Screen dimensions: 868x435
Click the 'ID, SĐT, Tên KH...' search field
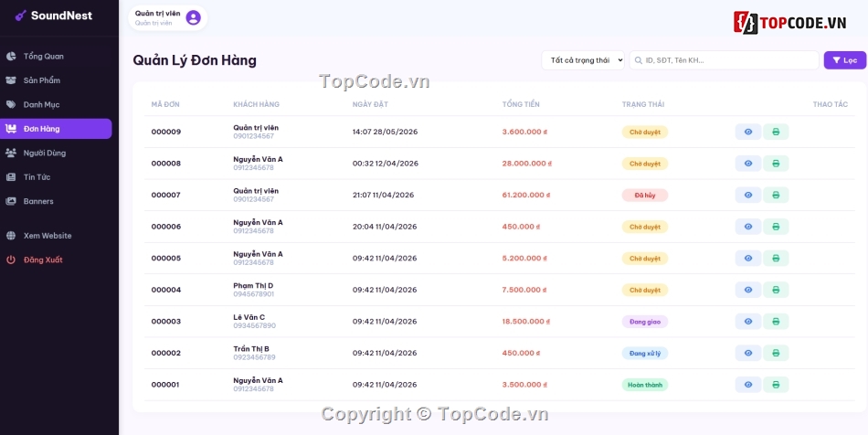[x=724, y=60]
